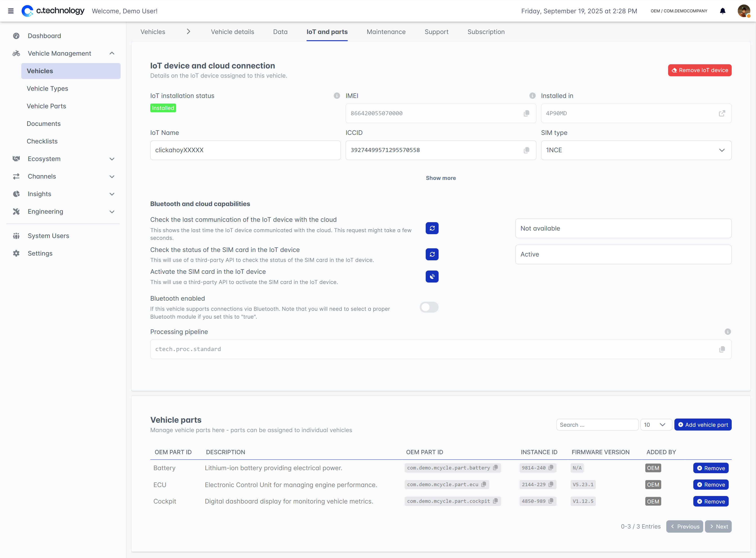756x558 pixels.
Task: Click the activate SIM card icon button
Action: [432, 277]
